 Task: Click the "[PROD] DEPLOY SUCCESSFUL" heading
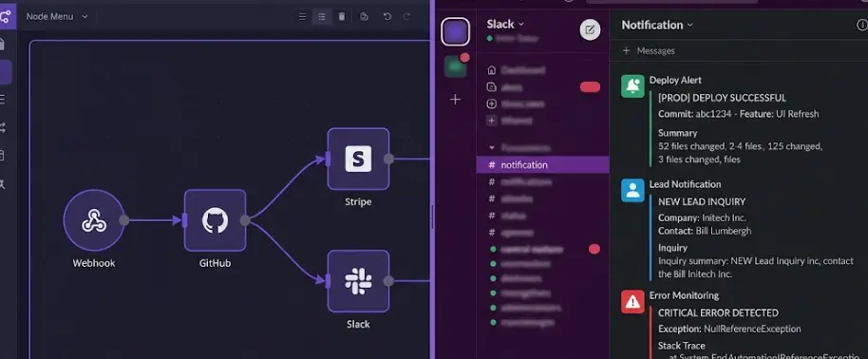[x=722, y=98]
